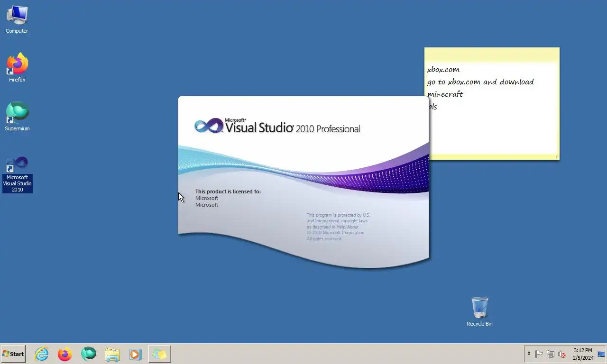Screen dimensions: 607x364
Task: Click the muted volume tray icon
Action: [562, 354]
